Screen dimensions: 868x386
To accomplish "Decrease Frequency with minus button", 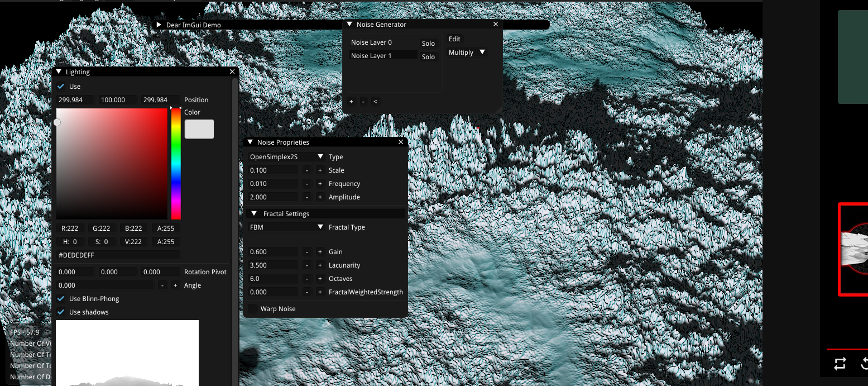I will tap(307, 184).
